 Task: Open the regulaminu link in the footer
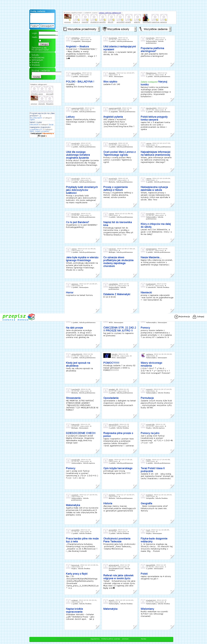pyautogui.click(x=95, y=639)
